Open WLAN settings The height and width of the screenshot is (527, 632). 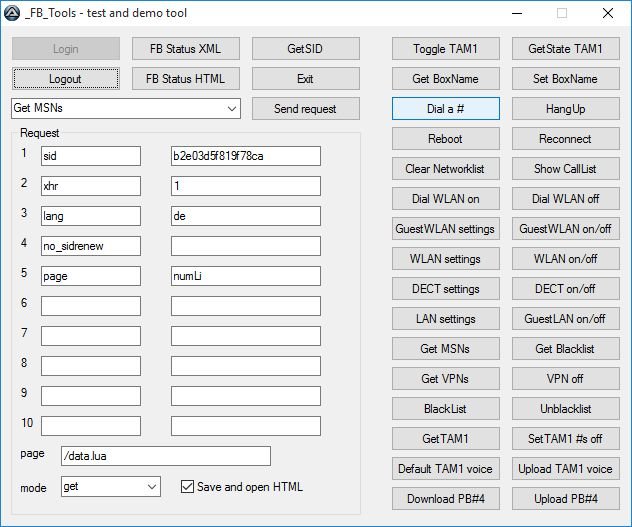[446, 258]
